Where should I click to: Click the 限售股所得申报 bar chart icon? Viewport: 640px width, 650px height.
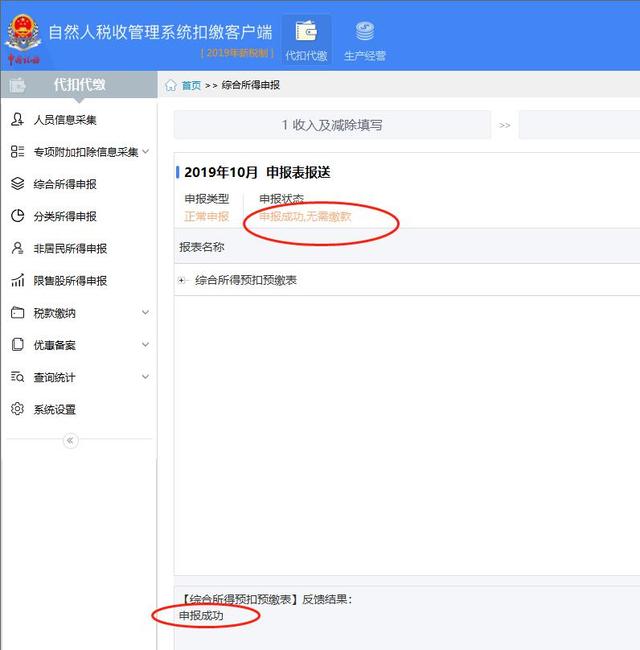tap(17, 280)
